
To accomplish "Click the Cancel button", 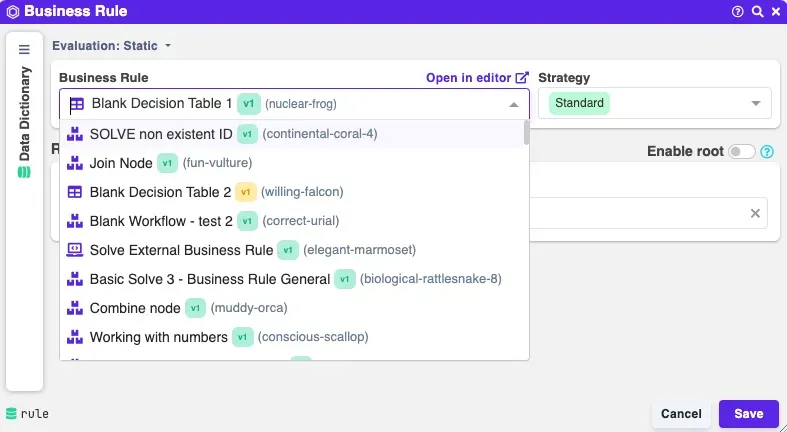I will point(681,414).
